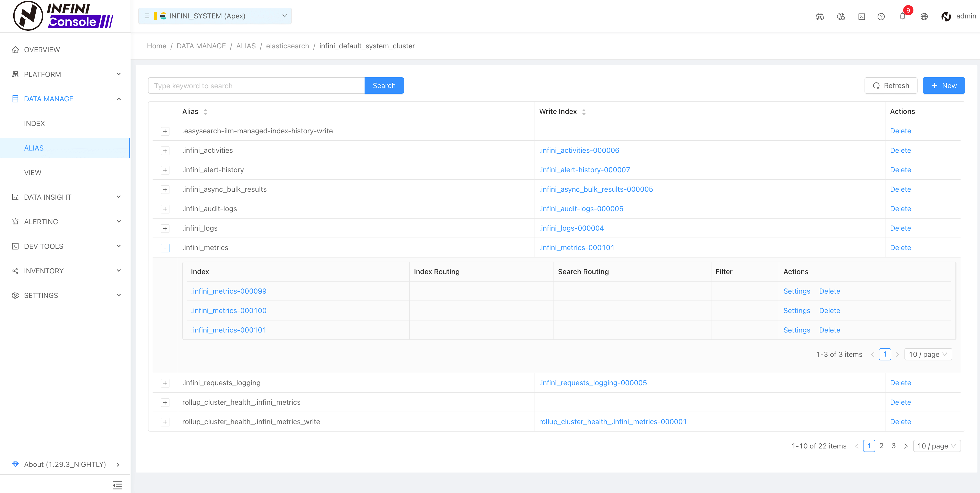The image size is (980, 493).
Task: Open the help question mark icon
Action: click(881, 16)
